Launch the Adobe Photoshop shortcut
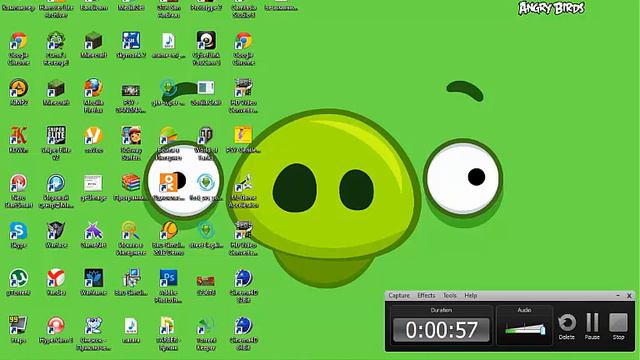This screenshot has height=360, width=640. click(x=169, y=278)
